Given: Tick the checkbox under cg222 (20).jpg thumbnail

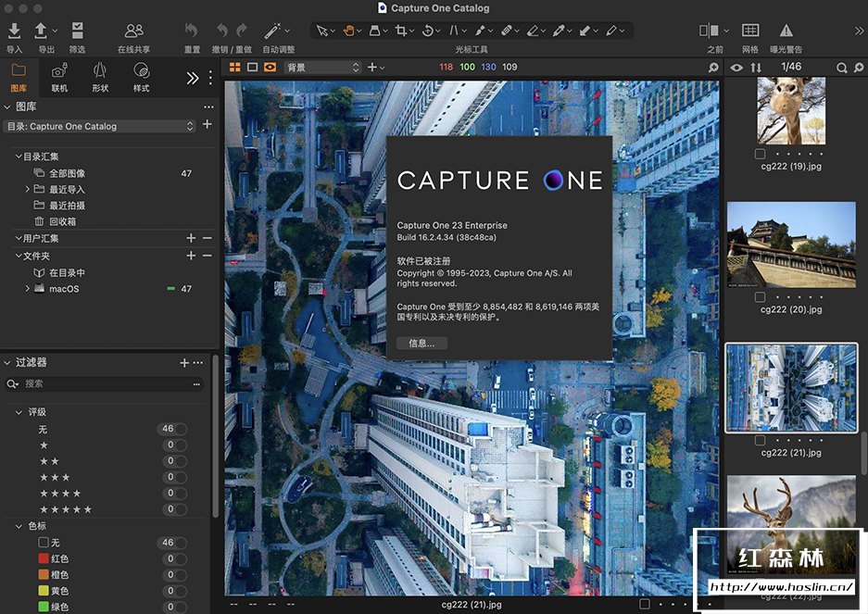Looking at the screenshot, I should pos(760,297).
